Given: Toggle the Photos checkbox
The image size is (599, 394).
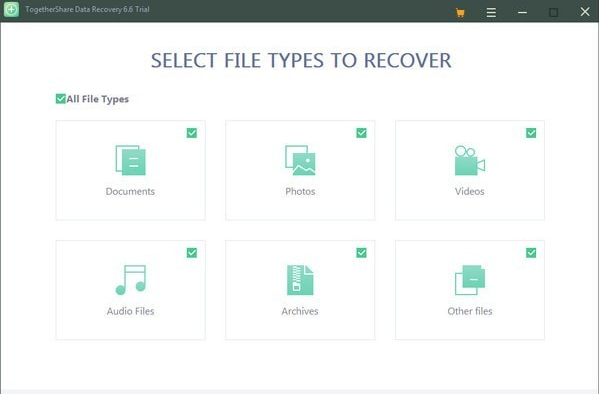Looking at the screenshot, I should click(361, 133).
